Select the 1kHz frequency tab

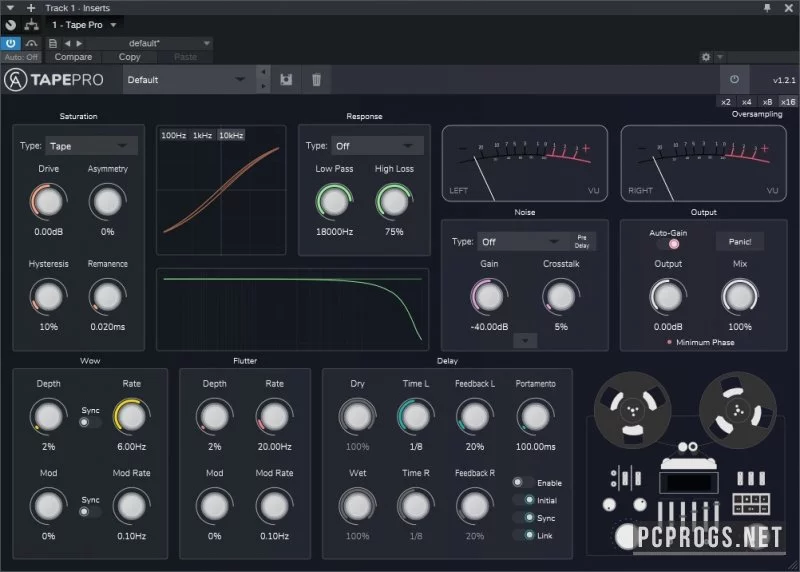[202, 135]
